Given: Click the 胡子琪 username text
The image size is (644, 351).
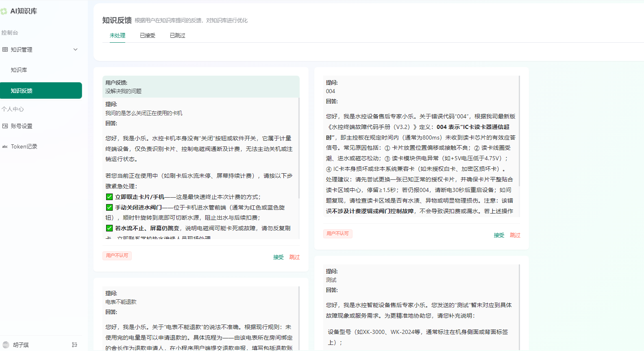Looking at the screenshot, I should coord(21,344).
